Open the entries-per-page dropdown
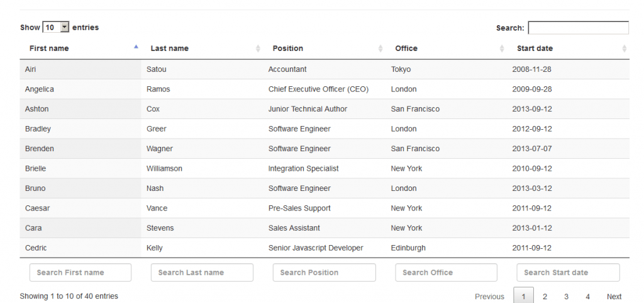The width and height of the screenshot is (644, 303). point(56,28)
